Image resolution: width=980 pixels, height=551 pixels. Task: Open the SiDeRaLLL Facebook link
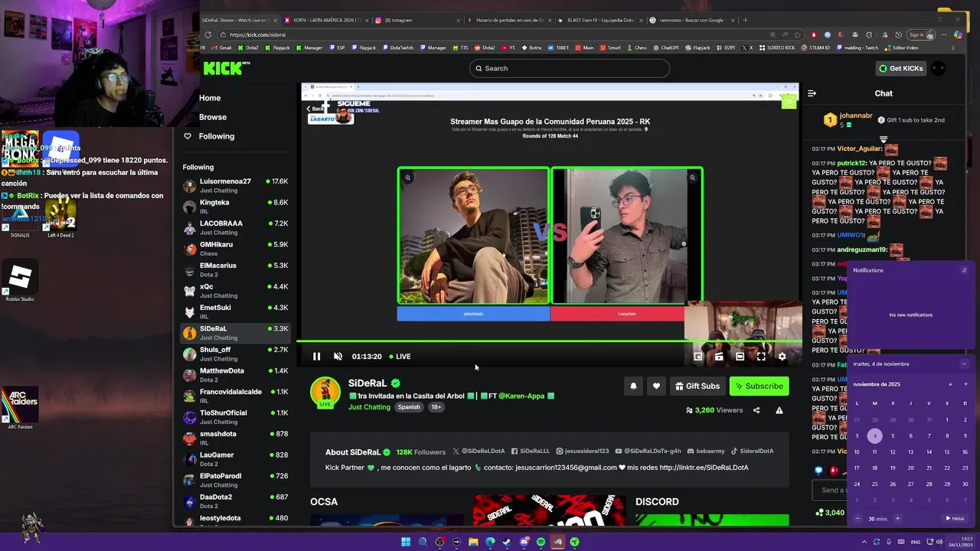click(531, 452)
